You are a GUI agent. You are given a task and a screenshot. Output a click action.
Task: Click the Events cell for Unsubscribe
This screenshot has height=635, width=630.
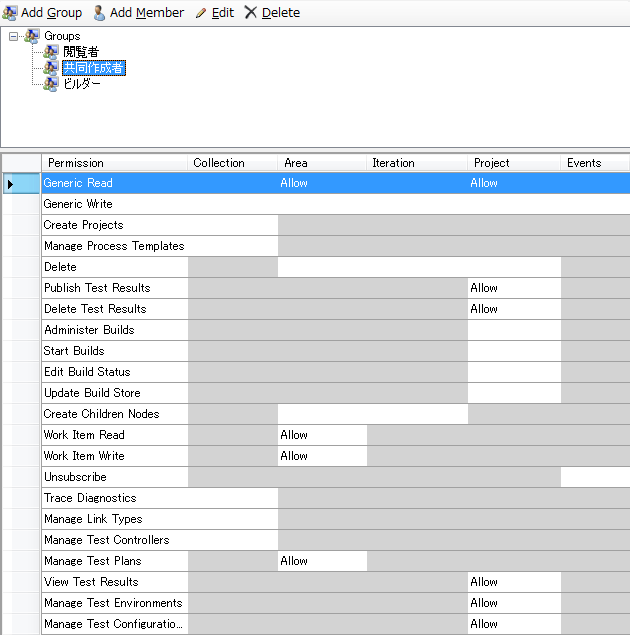[x=595, y=477]
